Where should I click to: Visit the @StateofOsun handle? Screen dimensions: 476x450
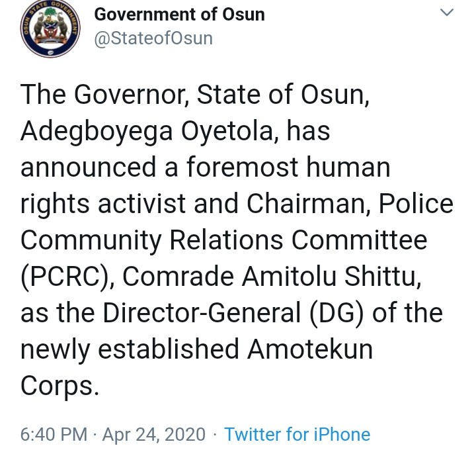[x=153, y=38]
